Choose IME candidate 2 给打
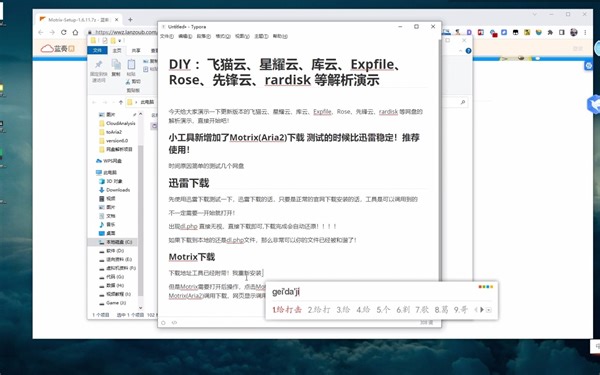 pyautogui.click(x=319, y=310)
